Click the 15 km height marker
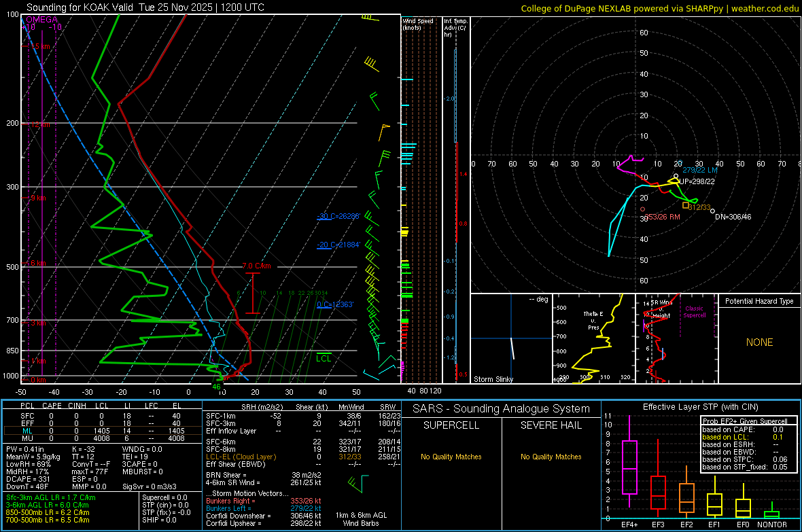This screenshot has width=802, height=532. pos(40,47)
